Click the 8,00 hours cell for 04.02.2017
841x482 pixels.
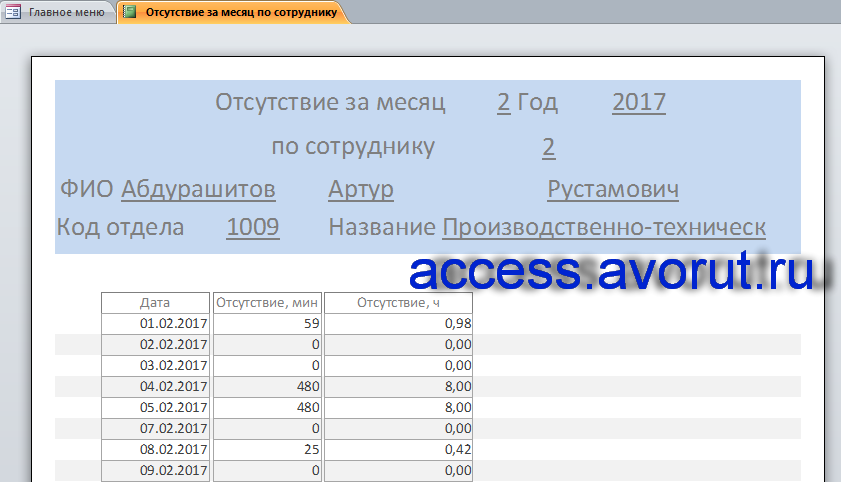tap(399, 387)
